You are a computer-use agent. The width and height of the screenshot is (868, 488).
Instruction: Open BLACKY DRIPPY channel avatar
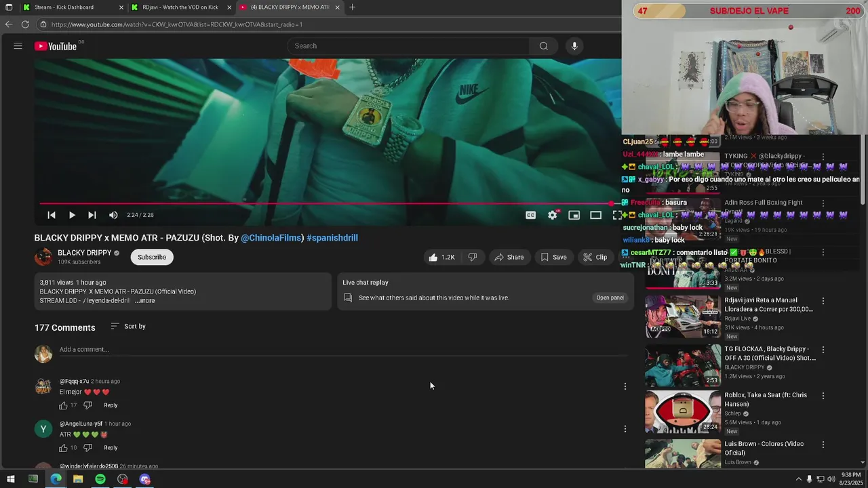click(x=43, y=257)
